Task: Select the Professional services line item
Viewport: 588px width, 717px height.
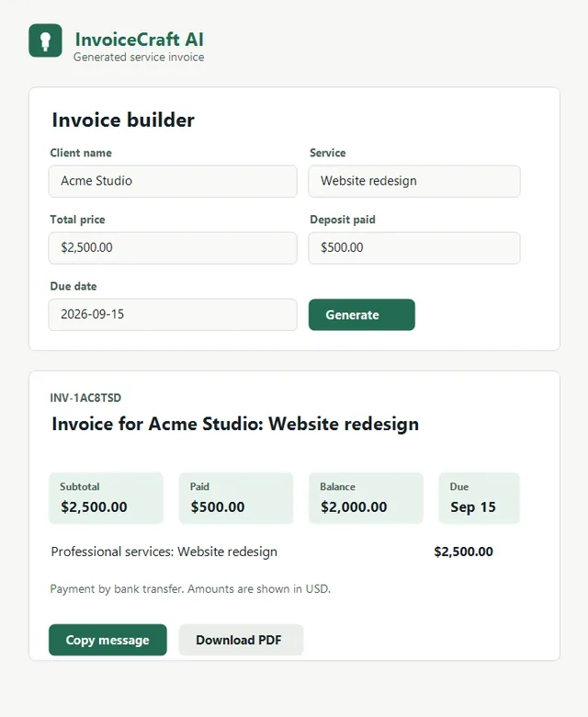Action: (164, 552)
